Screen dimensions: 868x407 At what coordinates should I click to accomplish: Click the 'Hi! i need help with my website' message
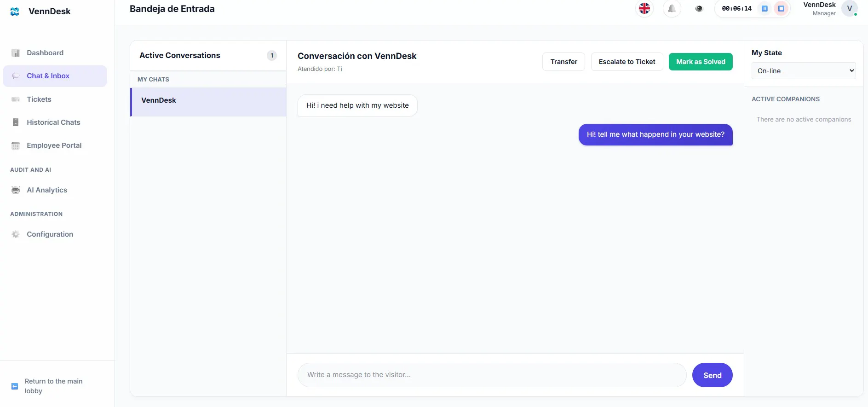coord(357,105)
